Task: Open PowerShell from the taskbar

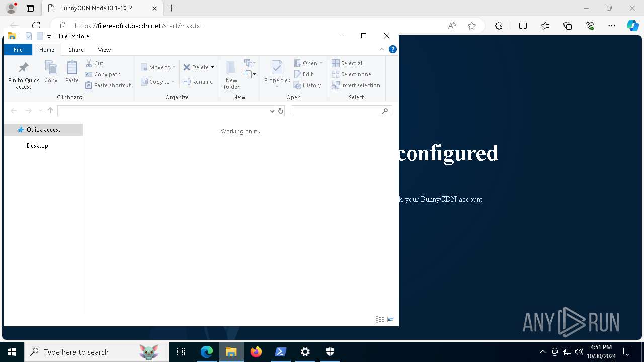Action: pyautogui.click(x=281, y=352)
